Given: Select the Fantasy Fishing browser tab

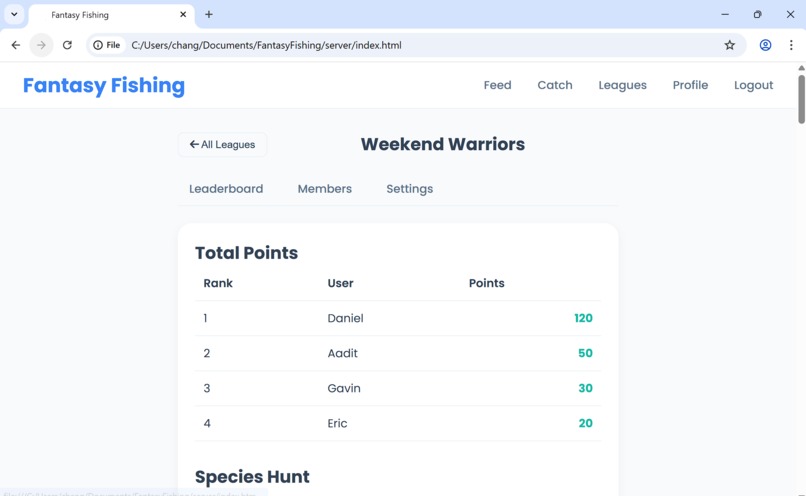Looking at the screenshot, I should 112,15.
